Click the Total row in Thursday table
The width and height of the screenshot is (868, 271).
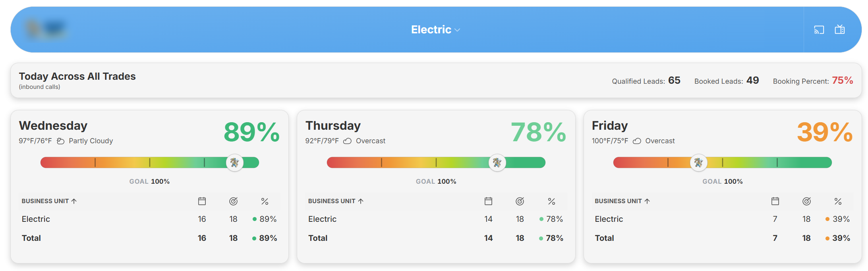[x=436, y=238]
